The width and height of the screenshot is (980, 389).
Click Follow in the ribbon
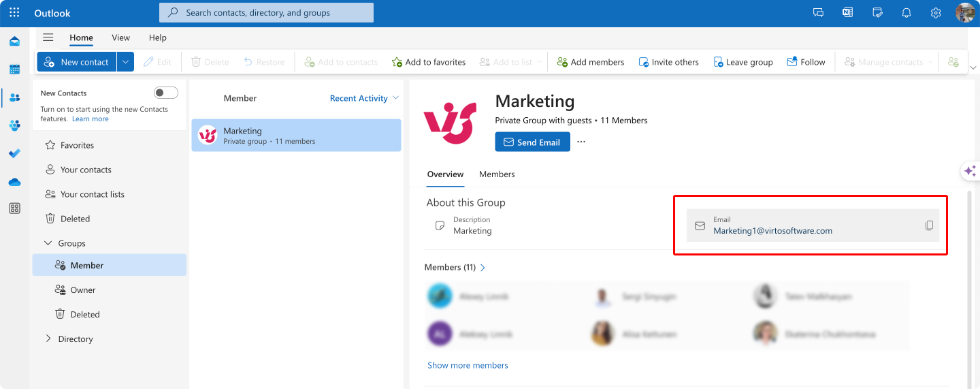806,62
